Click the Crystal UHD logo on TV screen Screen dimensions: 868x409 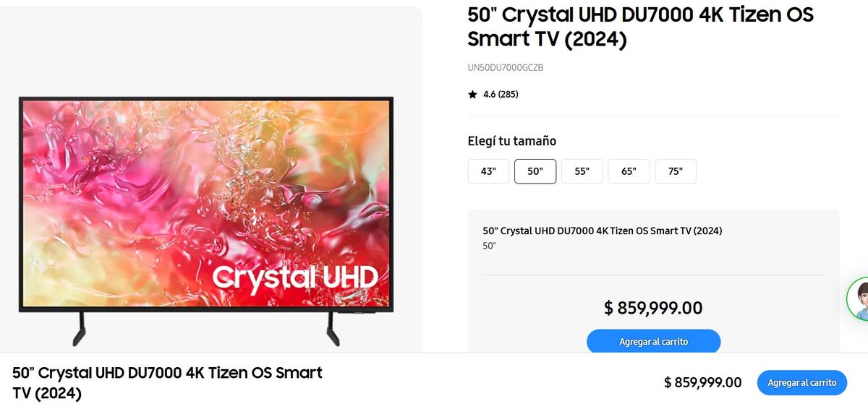[294, 277]
